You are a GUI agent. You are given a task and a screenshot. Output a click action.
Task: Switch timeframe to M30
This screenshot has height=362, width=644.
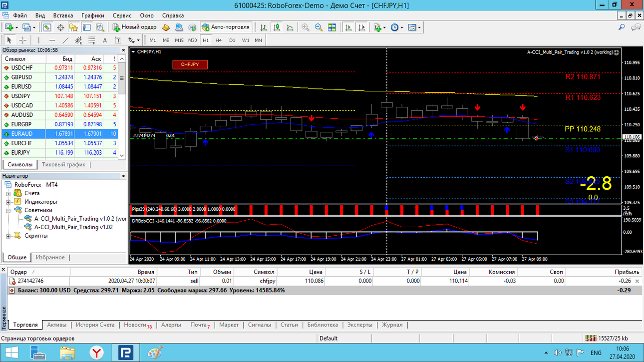click(x=193, y=40)
